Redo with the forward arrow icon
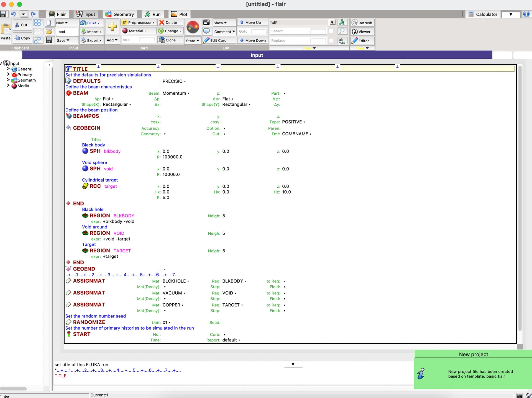532x398 pixels. tap(33, 14)
